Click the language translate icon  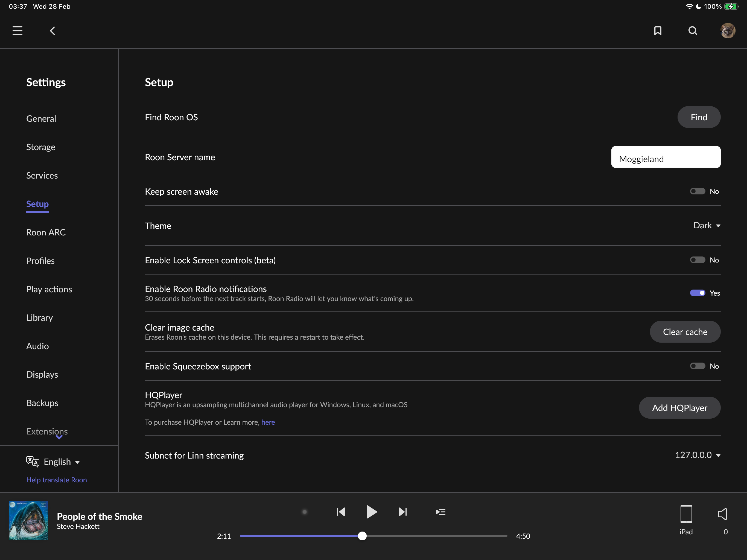click(x=33, y=461)
